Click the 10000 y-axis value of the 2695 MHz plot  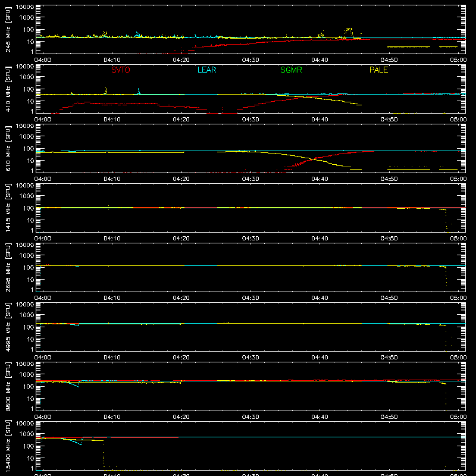point(25,245)
